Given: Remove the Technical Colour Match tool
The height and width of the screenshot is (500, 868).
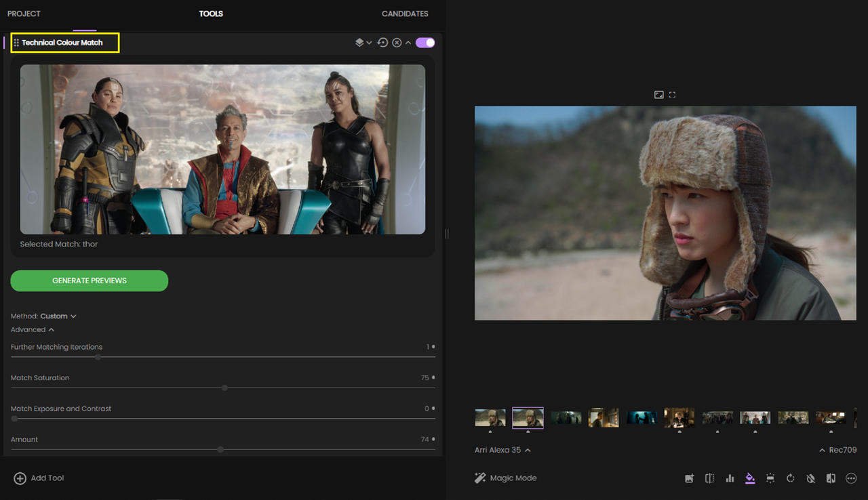Looking at the screenshot, I should [397, 43].
